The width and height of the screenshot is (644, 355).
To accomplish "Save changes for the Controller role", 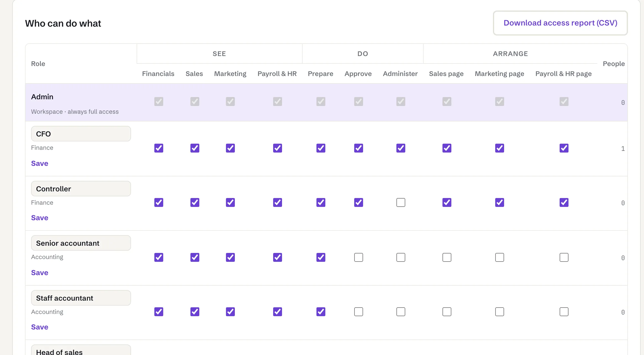I will pos(40,218).
